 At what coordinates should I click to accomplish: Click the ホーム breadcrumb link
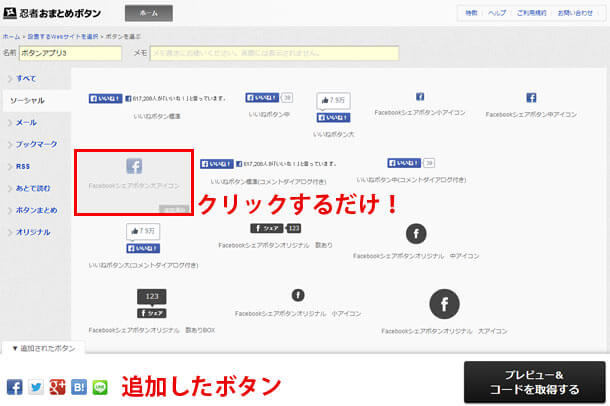click(x=11, y=37)
